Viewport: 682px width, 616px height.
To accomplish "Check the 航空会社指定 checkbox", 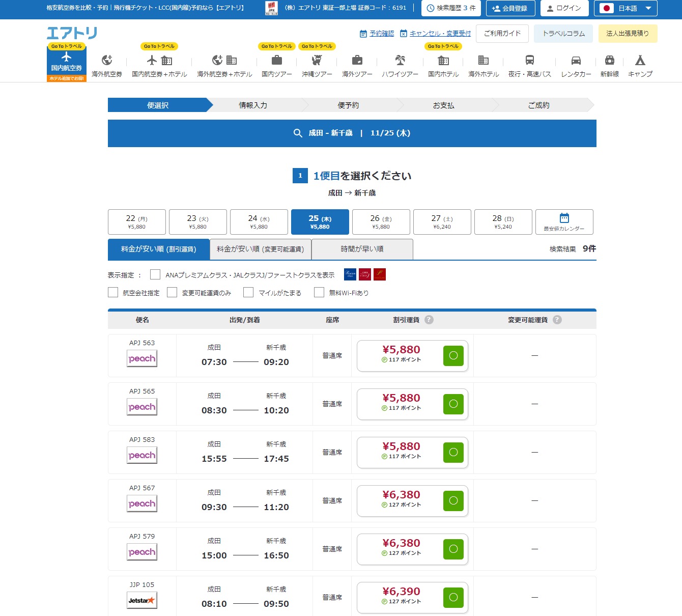I will tap(113, 292).
